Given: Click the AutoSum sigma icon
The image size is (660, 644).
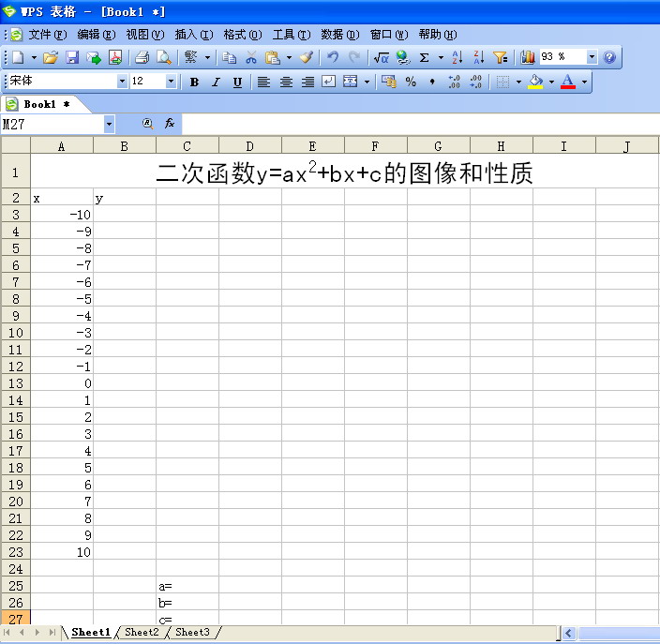Looking at the screenshot, I should click(425, 57).
